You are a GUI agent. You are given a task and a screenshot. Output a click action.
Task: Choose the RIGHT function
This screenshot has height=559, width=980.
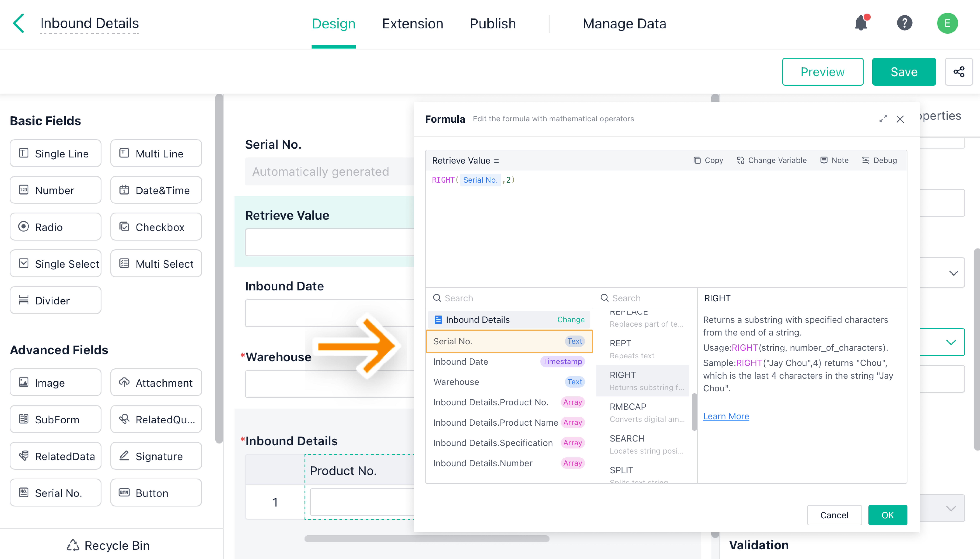642,381
